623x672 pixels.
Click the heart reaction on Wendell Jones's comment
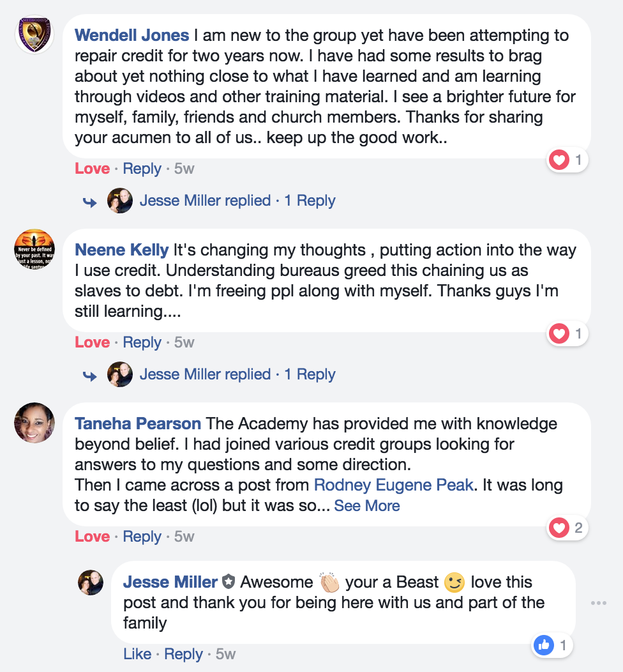[x=559, y=160]
